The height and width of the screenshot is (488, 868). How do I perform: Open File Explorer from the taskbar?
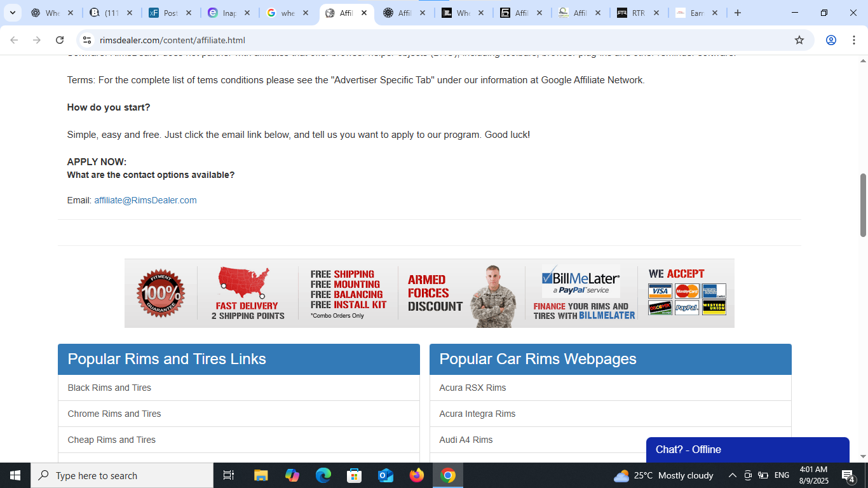pos(261,475)
